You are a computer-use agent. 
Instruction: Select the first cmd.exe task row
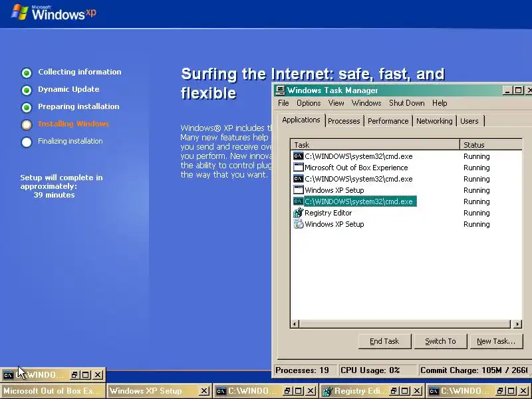[406, 156]
